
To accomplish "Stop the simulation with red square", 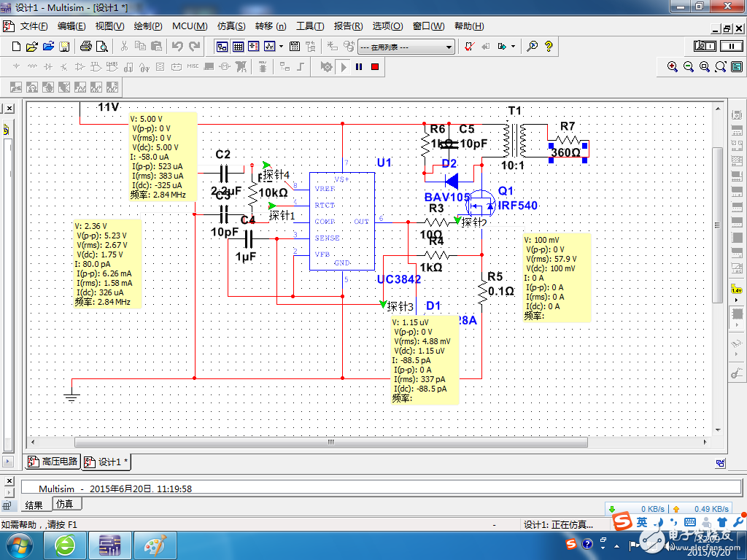I will point(375,67).
